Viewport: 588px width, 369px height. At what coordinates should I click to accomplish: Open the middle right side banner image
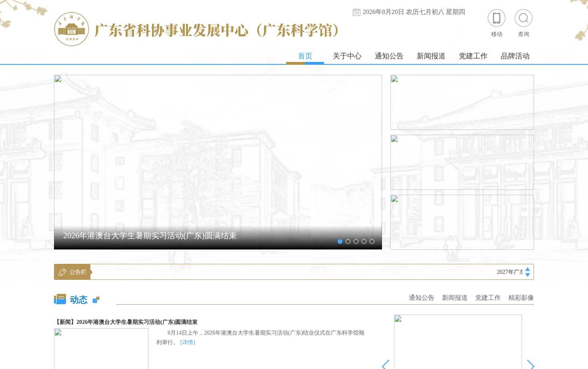(462, 162)
